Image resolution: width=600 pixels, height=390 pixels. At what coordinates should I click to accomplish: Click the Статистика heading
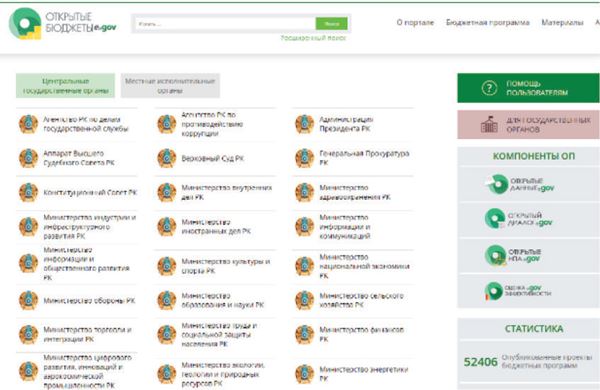[533, 329]
